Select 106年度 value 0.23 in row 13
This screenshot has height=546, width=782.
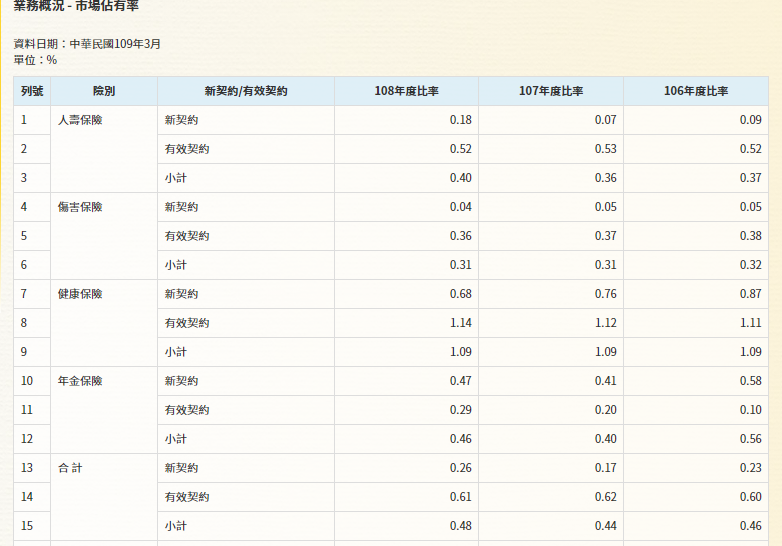[x=751, y=468]
